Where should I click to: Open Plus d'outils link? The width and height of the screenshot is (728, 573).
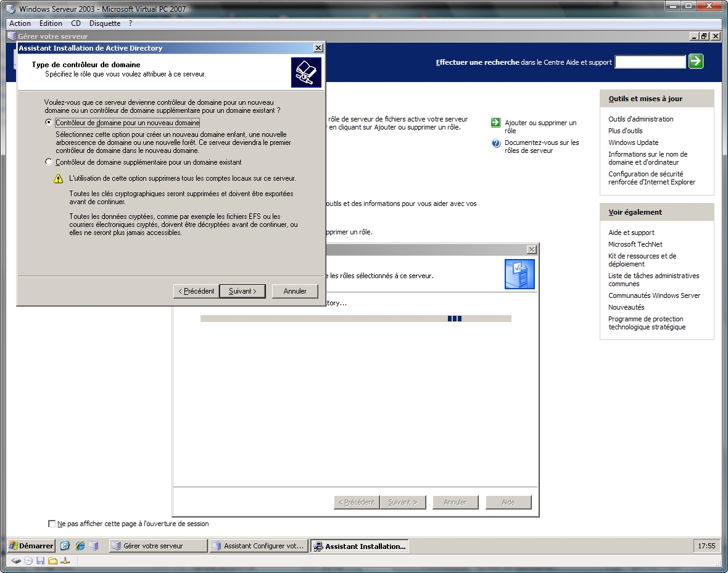click(x=626, y=131)
